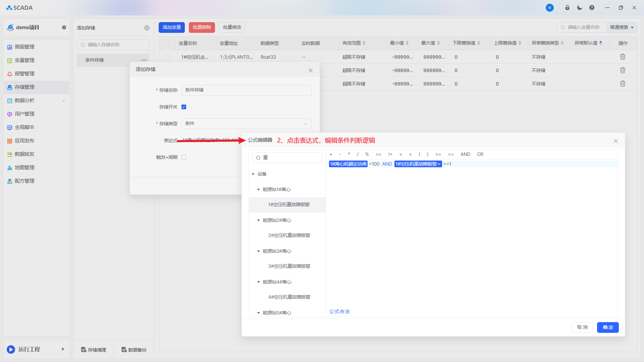Toggle dark mode moon icon
Viewport: 644px width, 362px height.
(580, 8)
